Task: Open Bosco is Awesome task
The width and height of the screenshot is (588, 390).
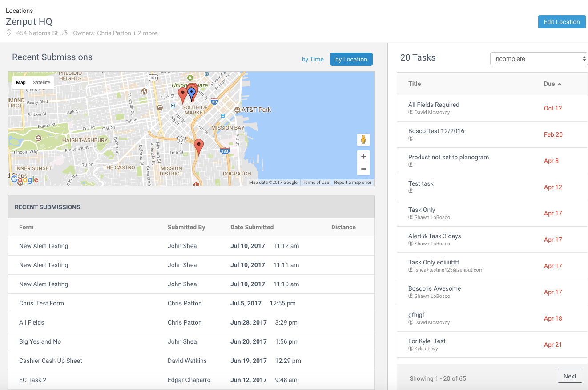Action: click(x=435, y=288)
